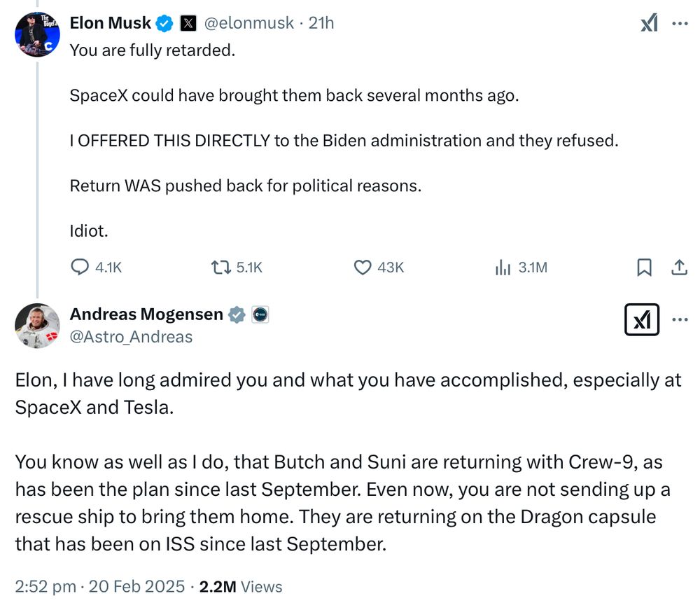Viewport: 700px width, 610px height.
Task: Open view analytics showing 3.1M
Action: click(x=503, y=267)
